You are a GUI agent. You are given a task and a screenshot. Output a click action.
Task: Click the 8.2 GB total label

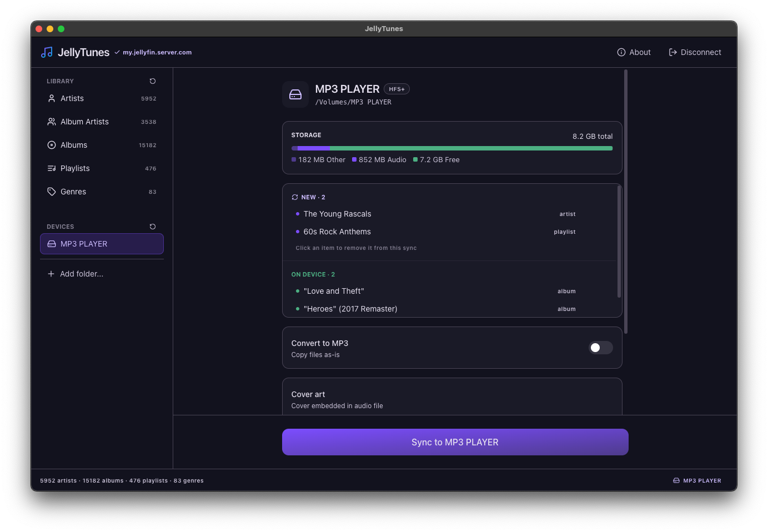(x=593, y=136)
